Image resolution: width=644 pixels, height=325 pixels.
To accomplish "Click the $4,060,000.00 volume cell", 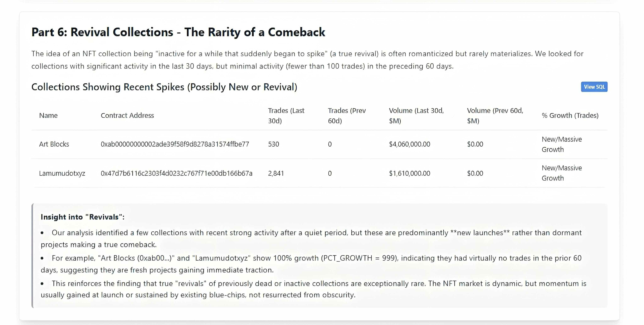I will (410, 144).
